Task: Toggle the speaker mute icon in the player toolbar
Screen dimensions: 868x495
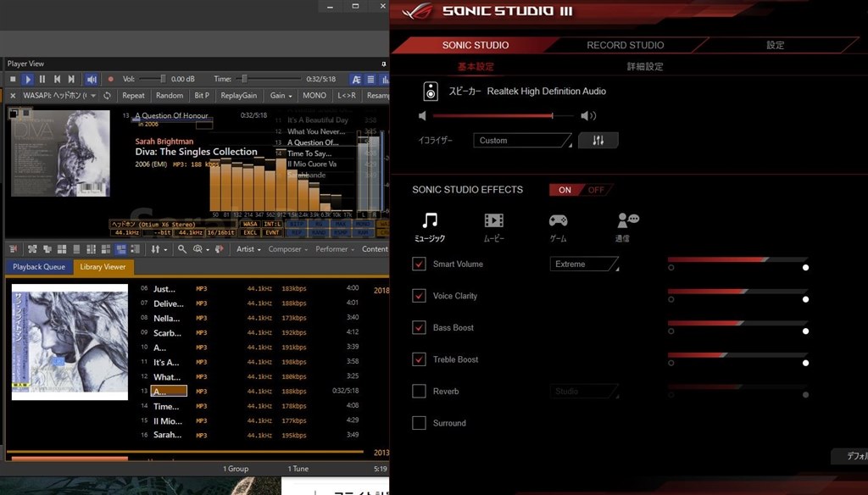Action: point(92,79)
